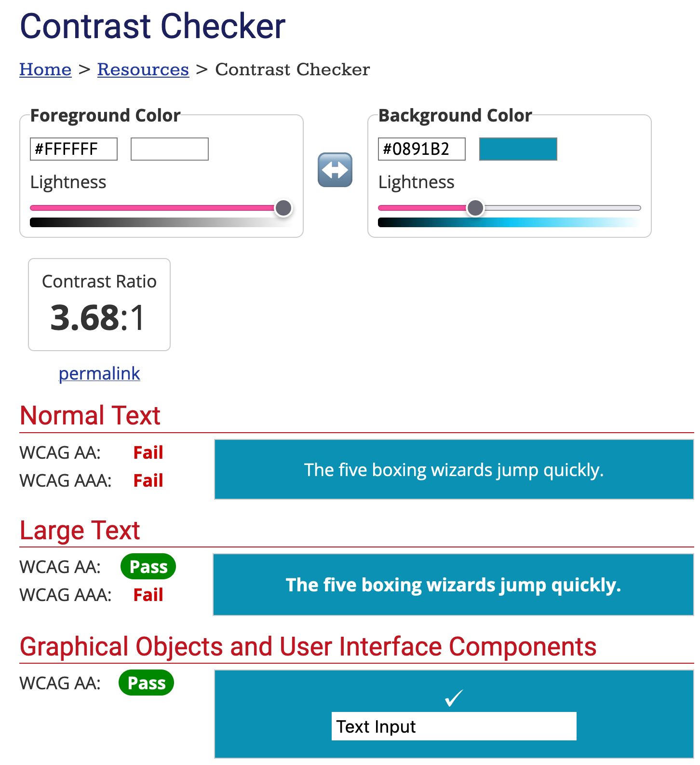700x765 pixels.
Task: Go to the Resources breadcrumb link
Action: click(143, 69)
